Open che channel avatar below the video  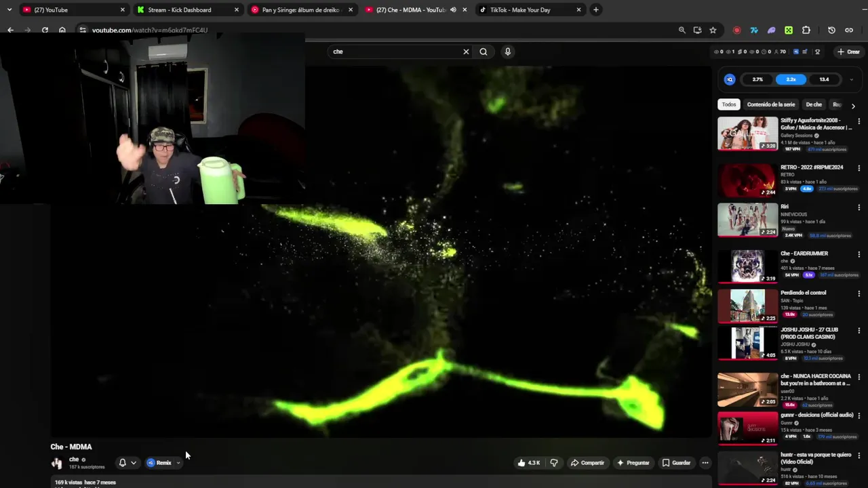tap(57, 463)
